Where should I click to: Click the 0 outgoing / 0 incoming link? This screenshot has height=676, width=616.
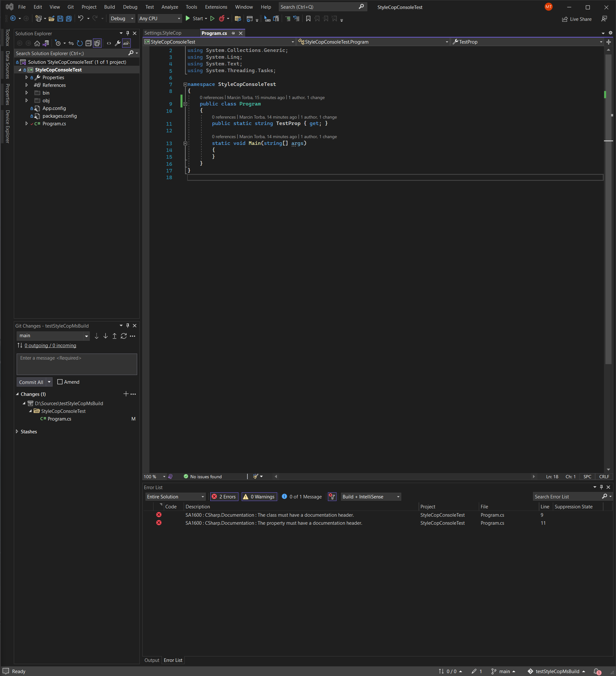(x=50, y=345)
